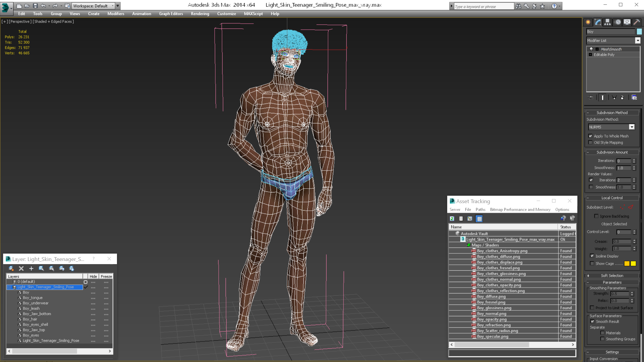Open the Display panel tab
This screenshot has width=644, height=362.
[627, 22]
